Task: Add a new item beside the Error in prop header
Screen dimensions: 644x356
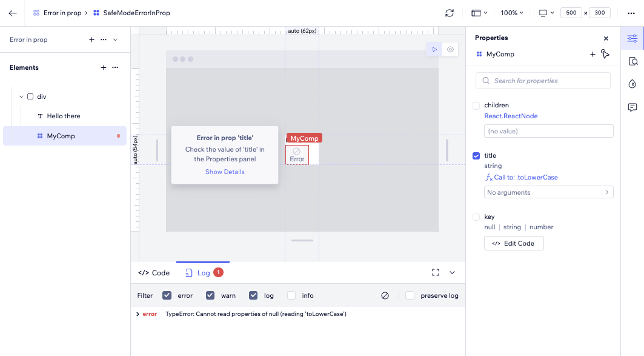Action: coord(91,39)
